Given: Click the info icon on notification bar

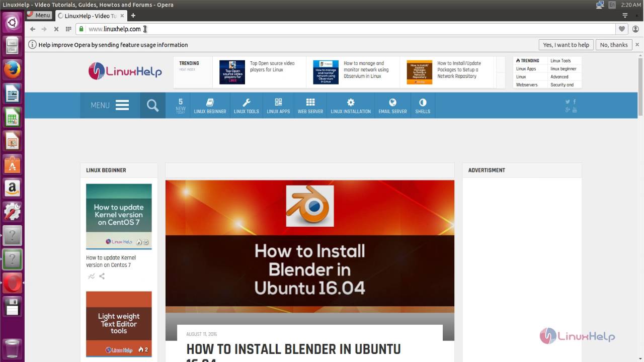Looking at the screenshot, I should point(32,45).
